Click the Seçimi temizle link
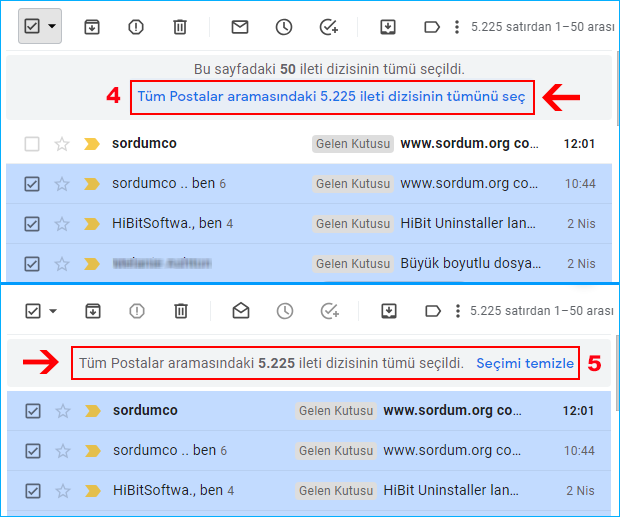Viewport: 620px width, 517px height. pos(525,363)
